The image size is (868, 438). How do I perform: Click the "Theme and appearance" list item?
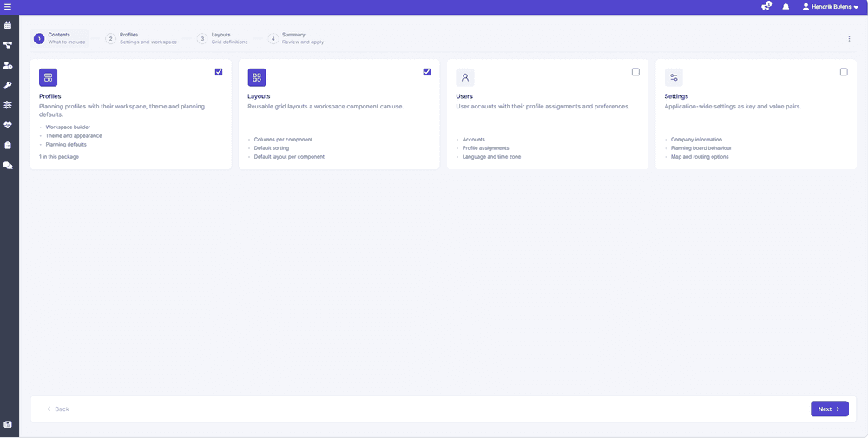74,135
